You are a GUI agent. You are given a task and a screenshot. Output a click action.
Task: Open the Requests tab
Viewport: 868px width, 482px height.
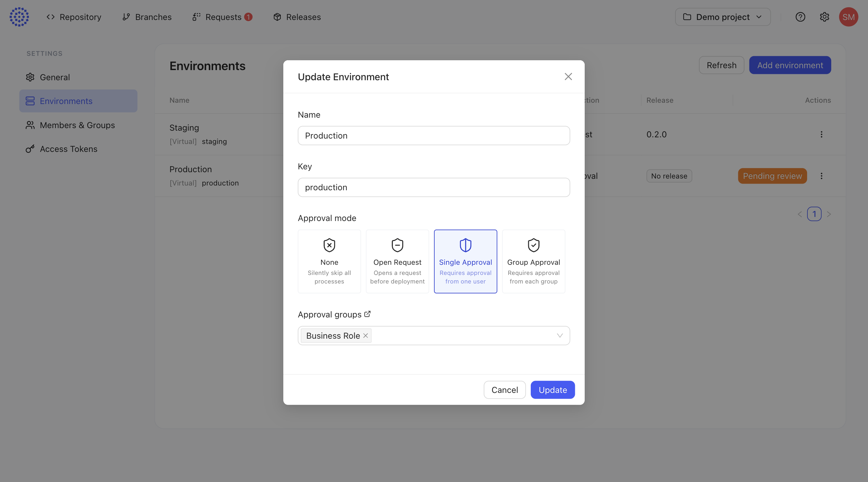(x=223, y=17)
